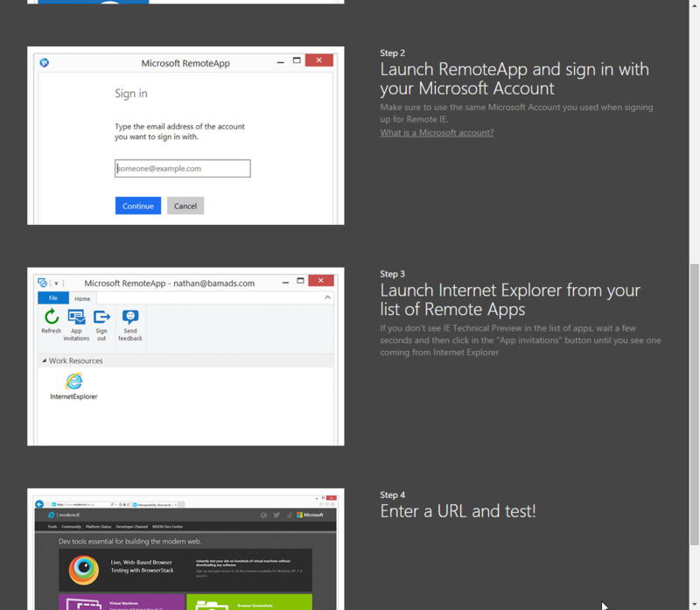The width and height of the screenshot is (700, 610).
Task: Click the BrowserStack eye logo
Action: click(x=83, y=570)
